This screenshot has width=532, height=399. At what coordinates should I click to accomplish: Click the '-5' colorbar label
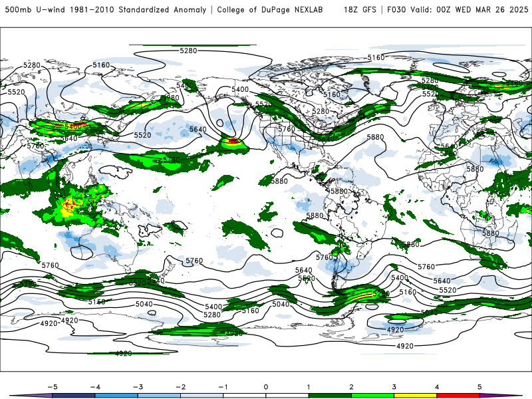click(53, 387)
